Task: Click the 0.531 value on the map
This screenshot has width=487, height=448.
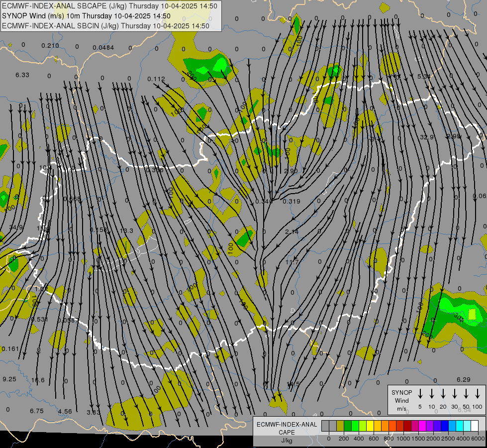Action: (39, 319)
